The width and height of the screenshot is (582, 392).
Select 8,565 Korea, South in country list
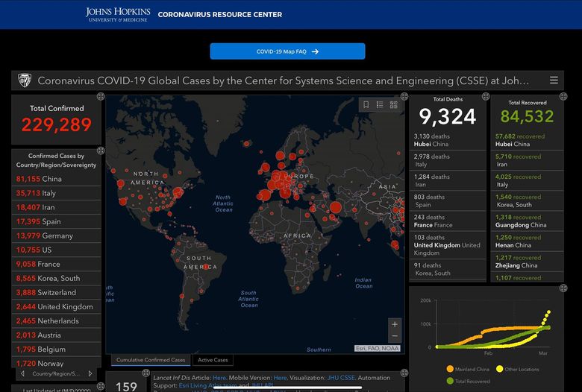click(x=56, y=278)
